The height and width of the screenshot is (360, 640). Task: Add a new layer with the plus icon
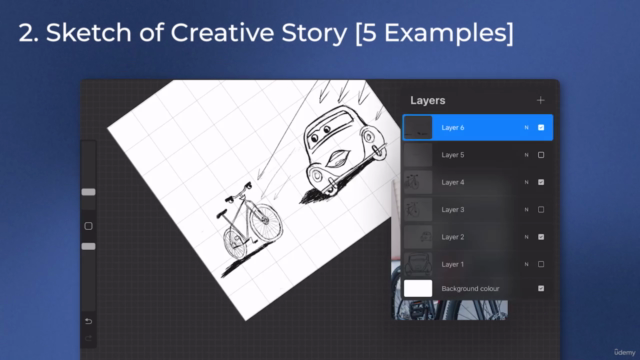(x=540, y=100)
